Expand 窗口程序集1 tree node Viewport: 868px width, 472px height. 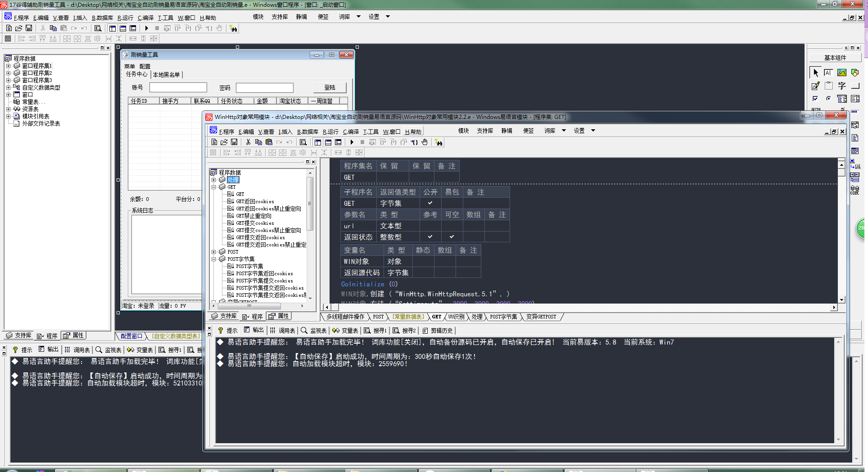click(x=8, y=66)
